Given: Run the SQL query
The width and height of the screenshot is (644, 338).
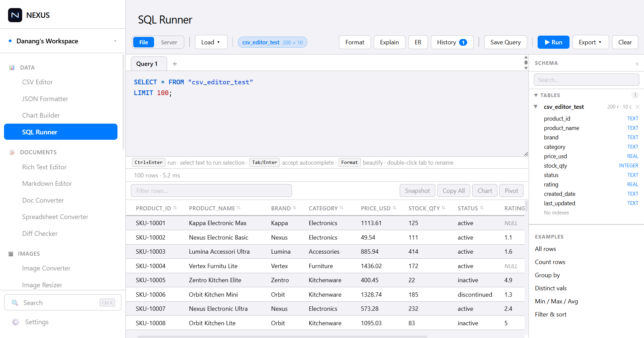Looking at the screenshot, I should [553, 42].
